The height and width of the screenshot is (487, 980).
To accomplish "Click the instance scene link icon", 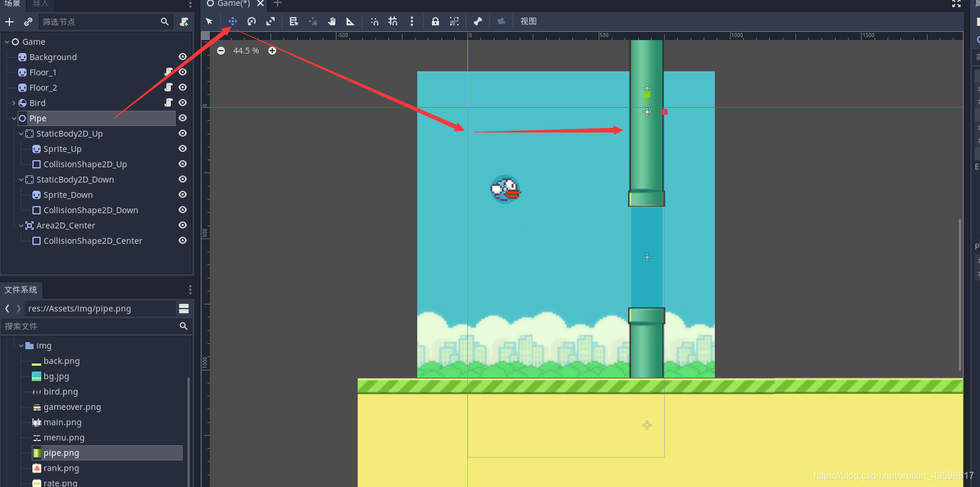I will click(28, 22).
